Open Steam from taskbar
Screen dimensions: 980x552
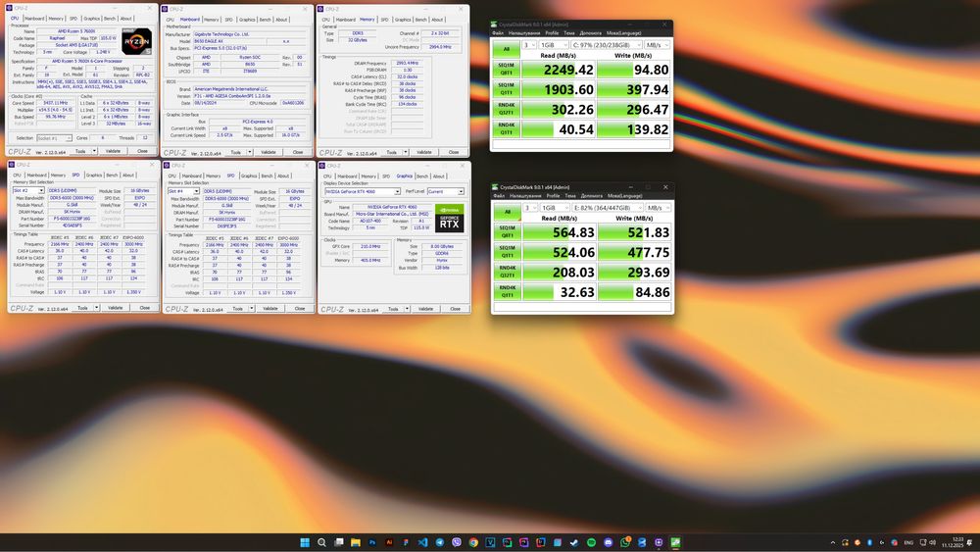574,542
